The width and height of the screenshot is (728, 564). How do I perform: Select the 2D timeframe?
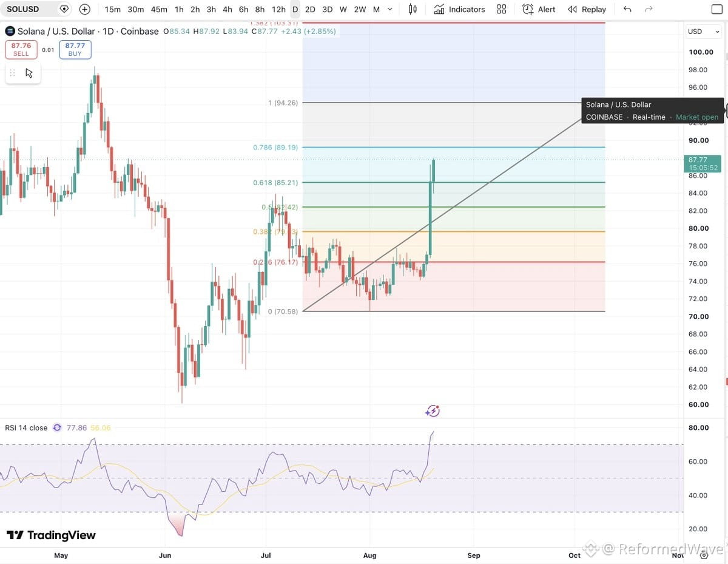click(310, 9)
